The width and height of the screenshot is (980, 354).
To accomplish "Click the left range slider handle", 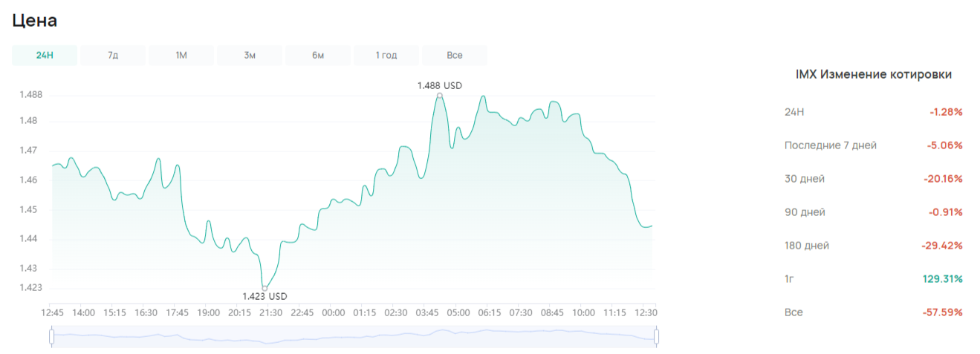I will point(51,337).
